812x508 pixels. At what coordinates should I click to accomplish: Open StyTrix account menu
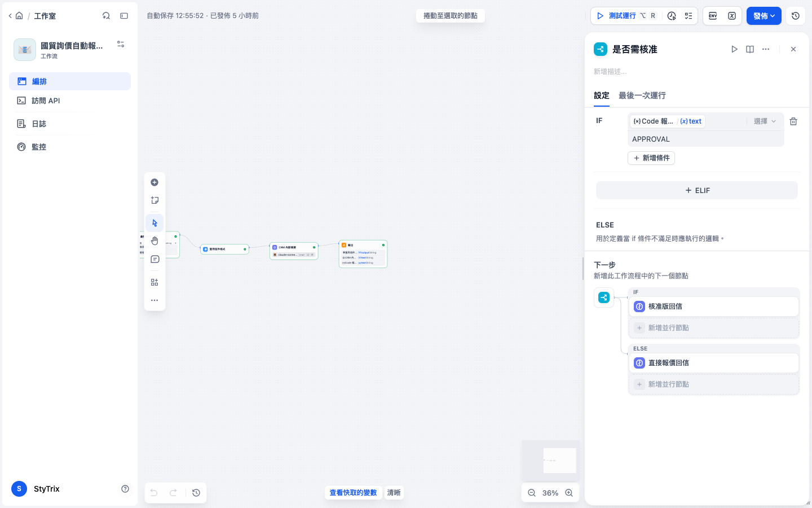point(36,489)
